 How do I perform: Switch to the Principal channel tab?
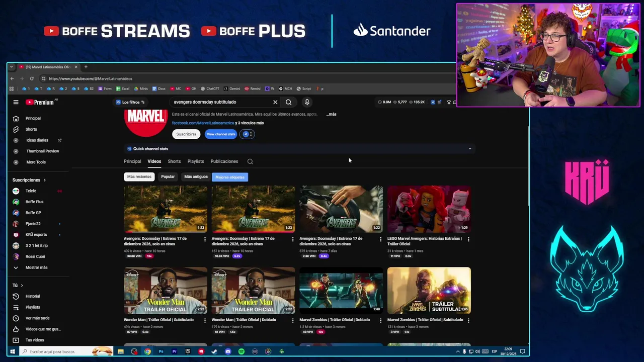[x=132, y=161]
